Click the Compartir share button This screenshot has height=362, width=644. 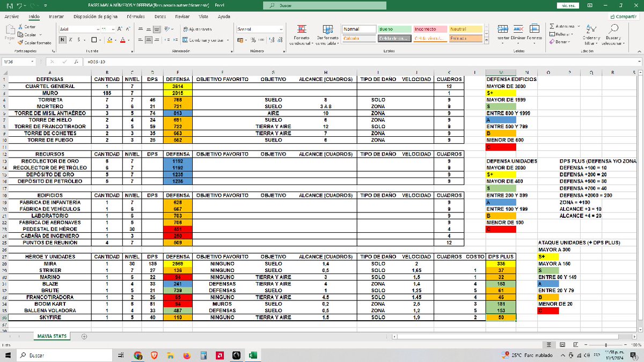623,17
